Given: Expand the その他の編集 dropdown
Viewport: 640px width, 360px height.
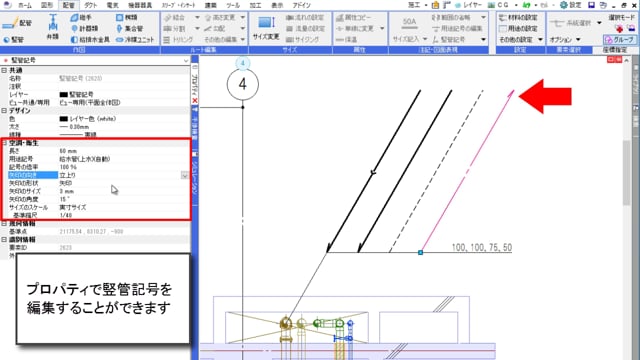Looking at the screenshot, I should (x=243, y=40).
